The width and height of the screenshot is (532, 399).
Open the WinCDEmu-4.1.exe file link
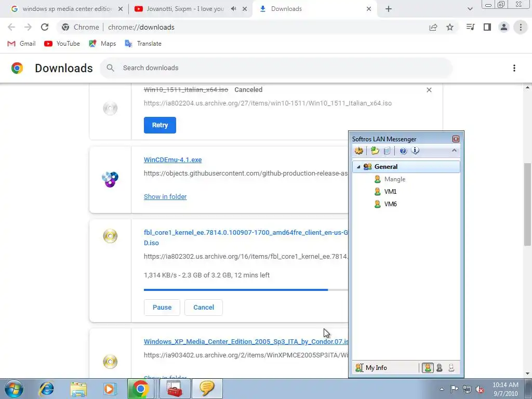click(172, 160)
